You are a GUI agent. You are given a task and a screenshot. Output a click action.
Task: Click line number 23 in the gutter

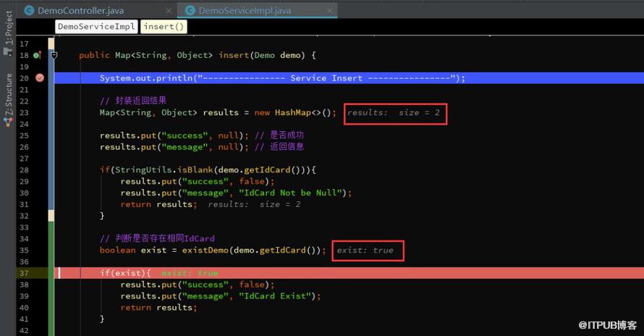coord(24,113)
